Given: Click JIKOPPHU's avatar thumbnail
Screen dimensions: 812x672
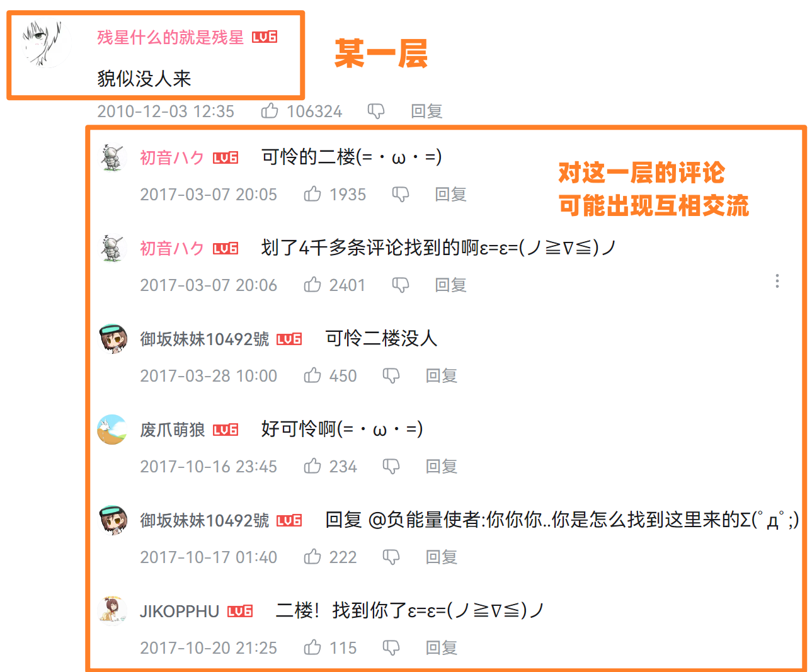Looking at the screenshot, I should (113, 610).
